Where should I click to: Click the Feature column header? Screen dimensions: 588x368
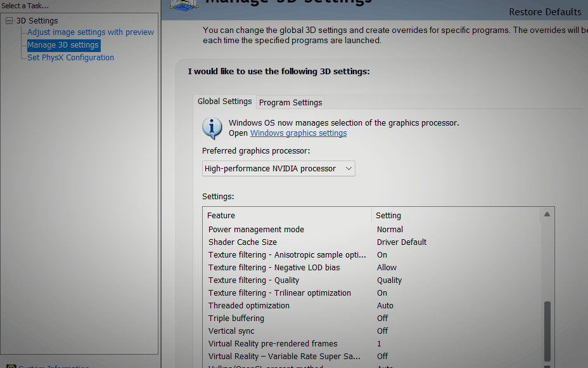tap(287, 216)
